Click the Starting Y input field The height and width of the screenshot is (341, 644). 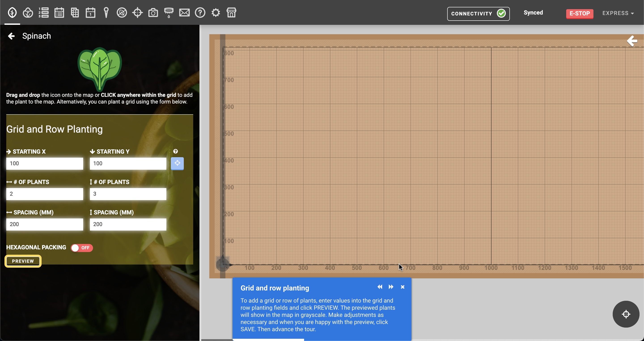[x=128, y=163]
